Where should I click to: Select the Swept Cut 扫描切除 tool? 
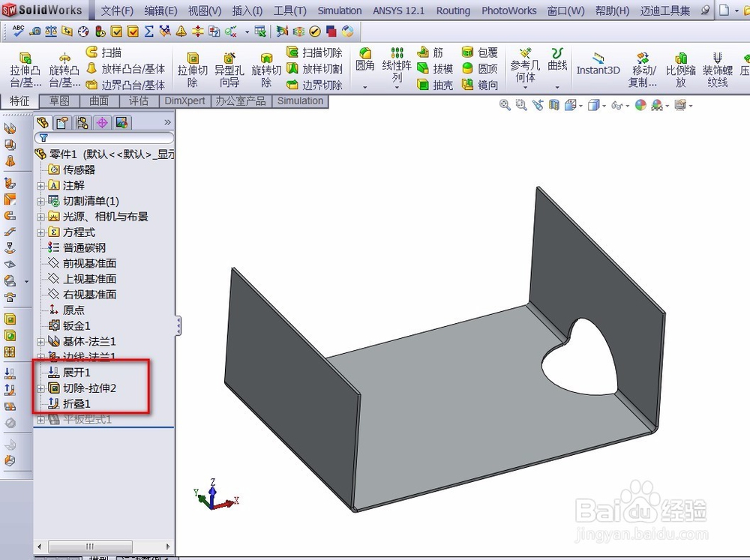pyautogui.click(x=314, y=52)
